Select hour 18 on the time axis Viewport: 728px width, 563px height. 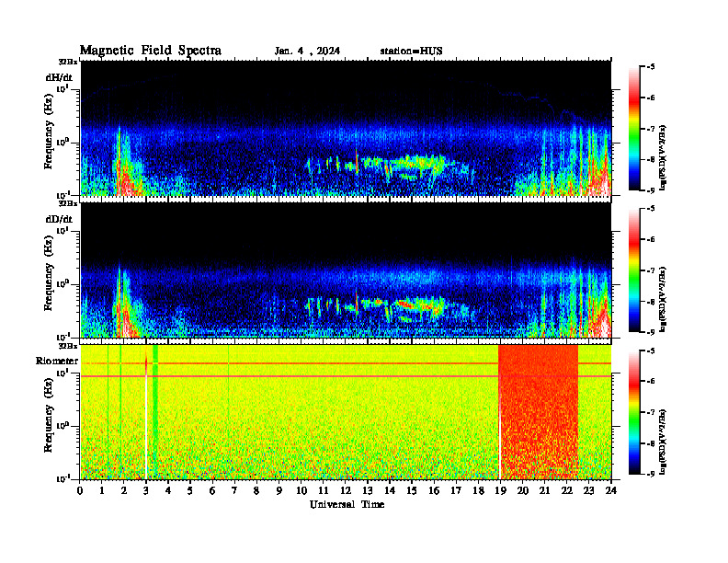478,490
